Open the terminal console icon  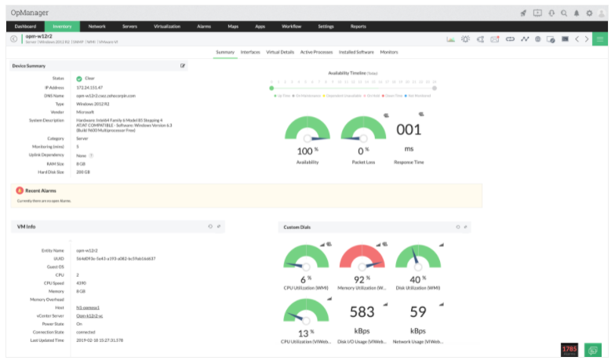[x=565, y=39]
